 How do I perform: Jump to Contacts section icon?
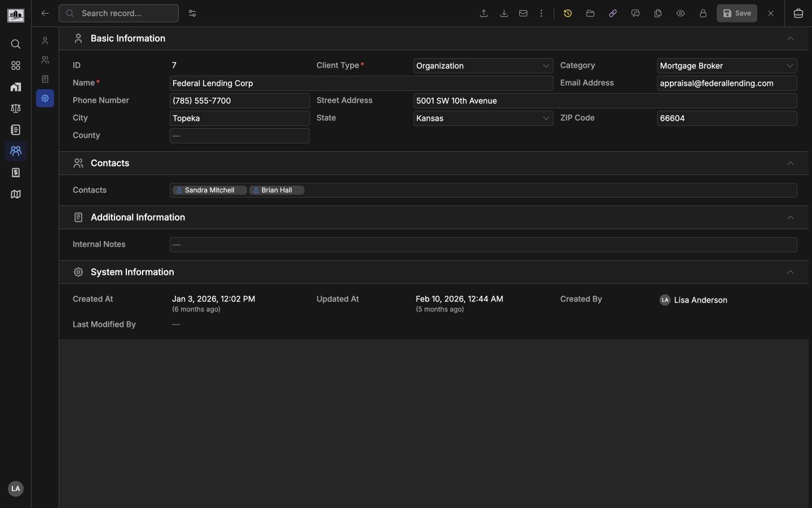click(45, 60)
